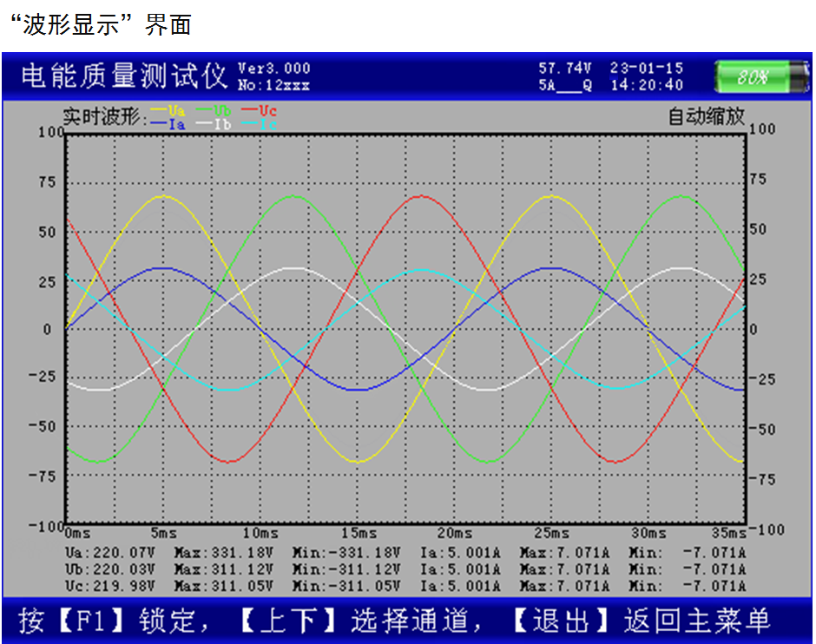This screenshot has width=816, height=644.
Task: Select the red Uc legend marker
Action: tap(260, 111)
